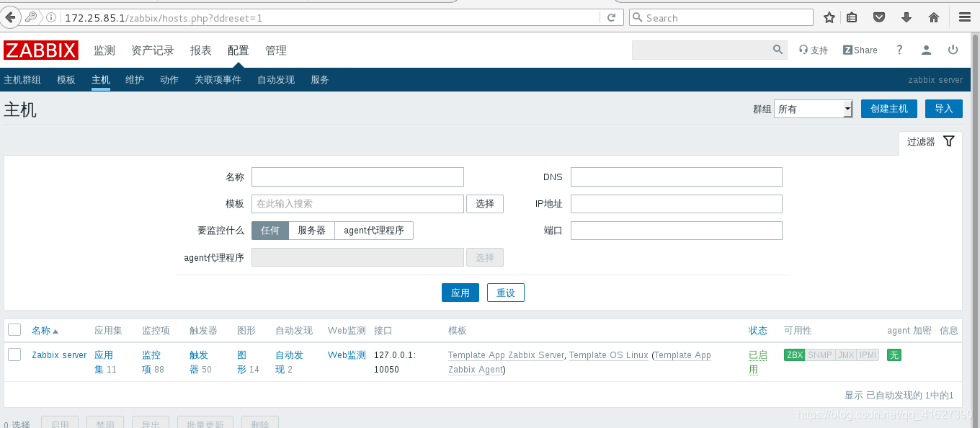Viewport: 980px width, 428px height.
Task: Switch to 主机群组 submenu tab
Action: coord(22,80)
